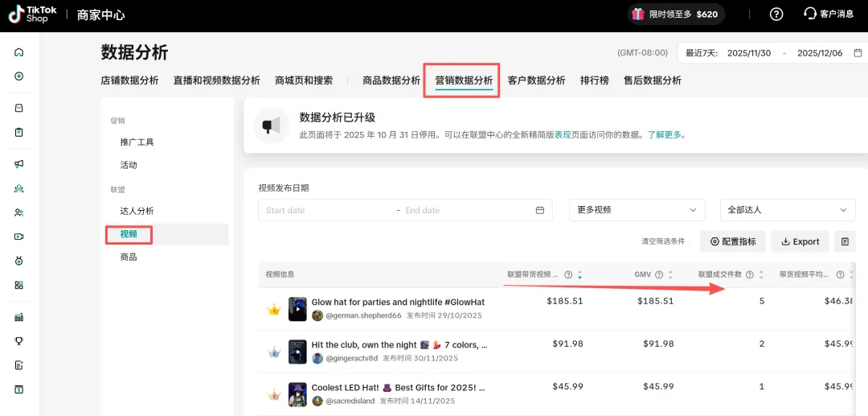The image size is (868, 416).
Task: Open the 全部达人 creator dropdown
Action: [787, 210]
